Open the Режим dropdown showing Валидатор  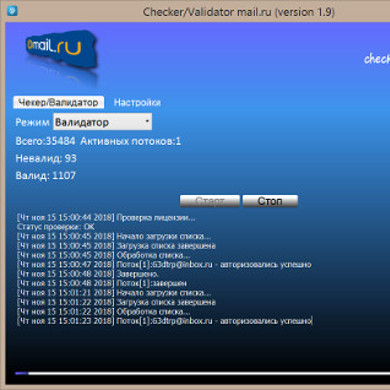[102, 122]
